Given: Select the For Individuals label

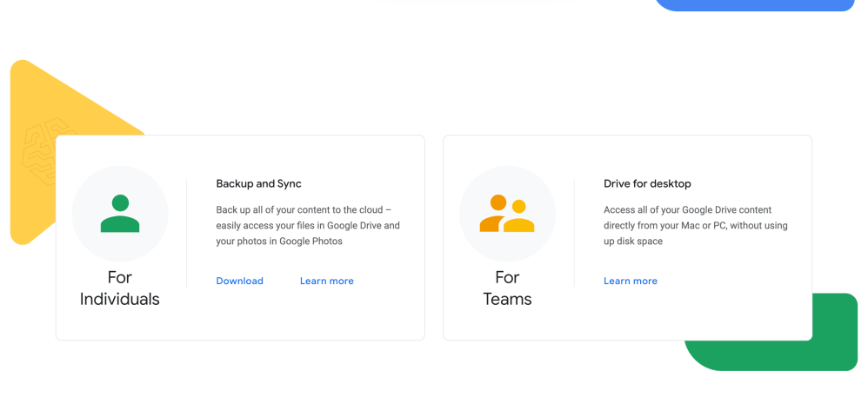Looking at the screenshot, I should click(120, 288).
